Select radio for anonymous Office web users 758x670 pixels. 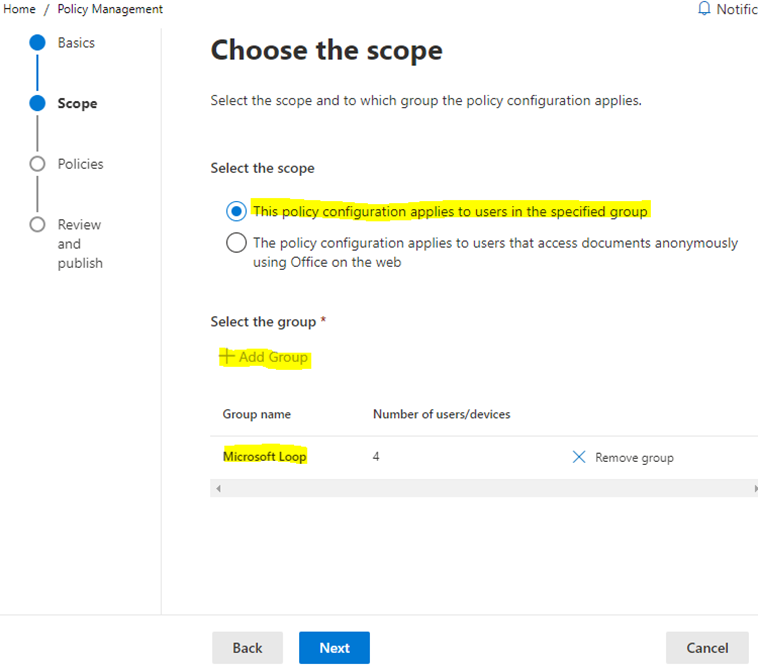(236, 243)
